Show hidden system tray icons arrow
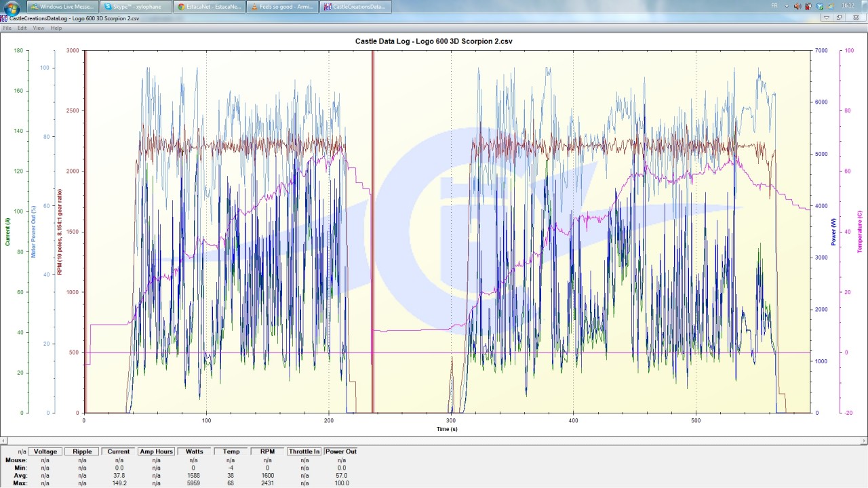The width and height of the screenshot is (868, 488). [x=787, y=6]
